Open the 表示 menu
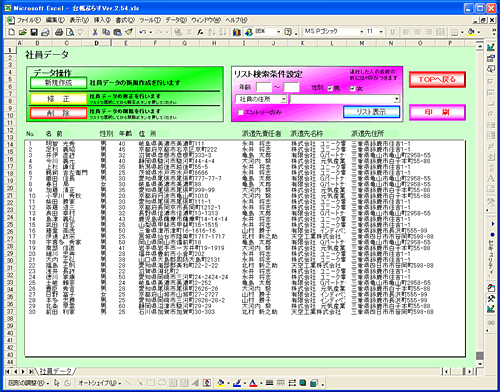500x392 pixels. click(x=79, y=20)
